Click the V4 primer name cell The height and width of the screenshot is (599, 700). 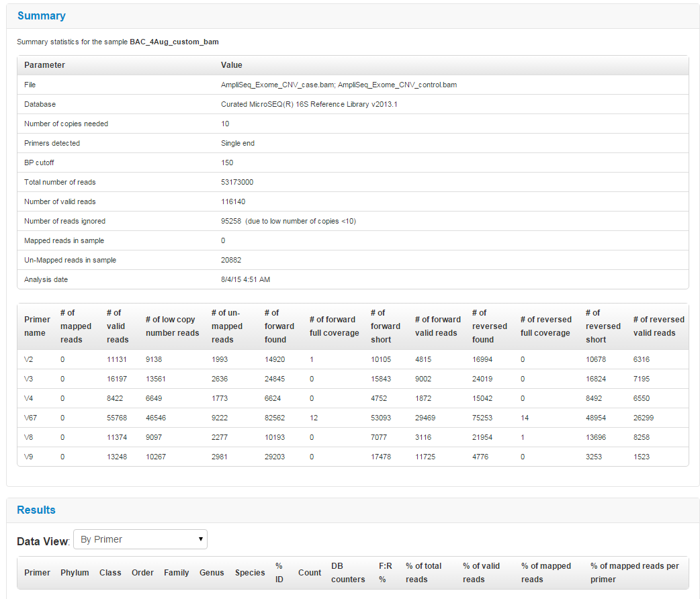point(29,398)
